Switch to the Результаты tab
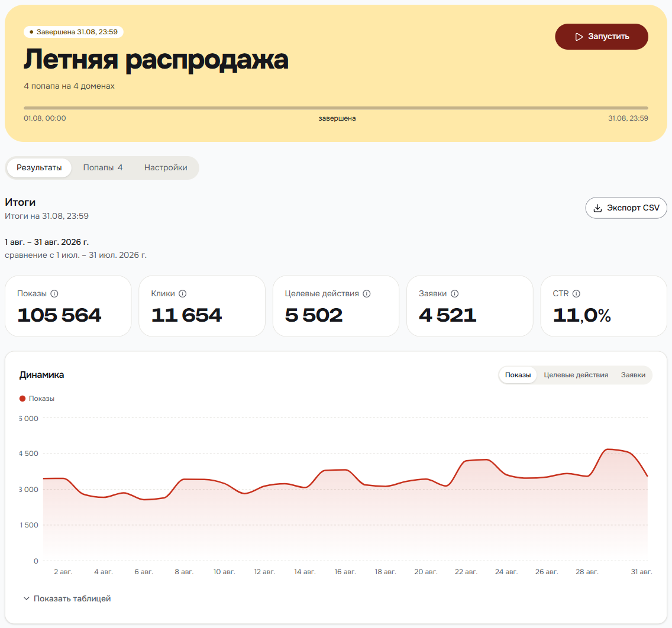The image size is (672, 628). point(39,168)
